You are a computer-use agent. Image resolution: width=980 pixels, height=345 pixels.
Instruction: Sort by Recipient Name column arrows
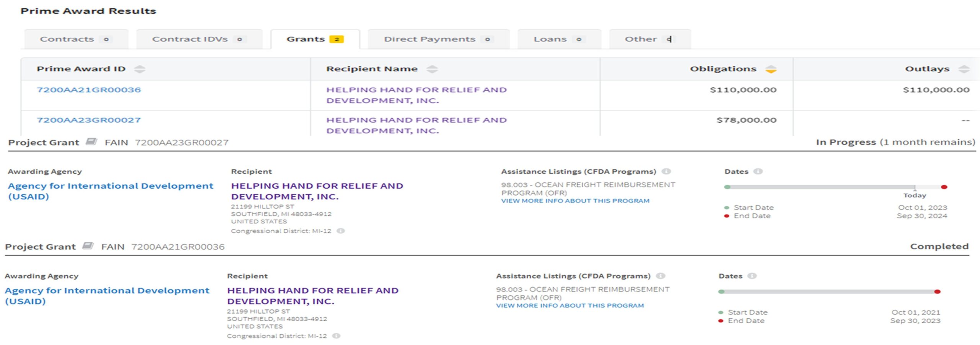pos(432,69)
